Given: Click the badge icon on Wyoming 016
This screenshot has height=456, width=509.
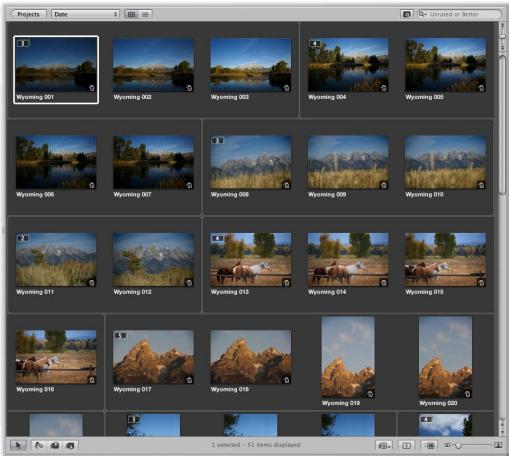Looking at the screenshot, I should tap(92, 380).
